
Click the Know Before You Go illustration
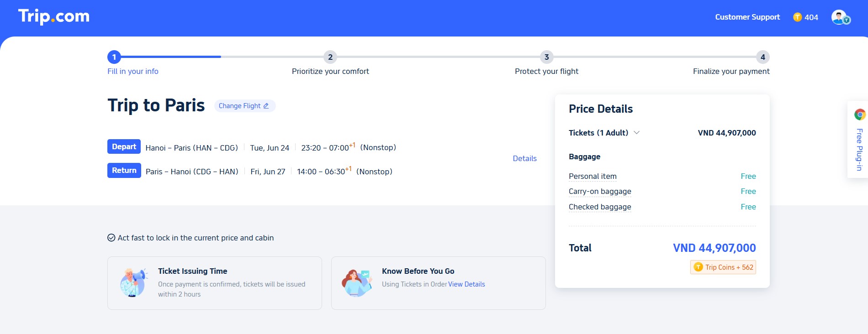[x=357, y=283]
